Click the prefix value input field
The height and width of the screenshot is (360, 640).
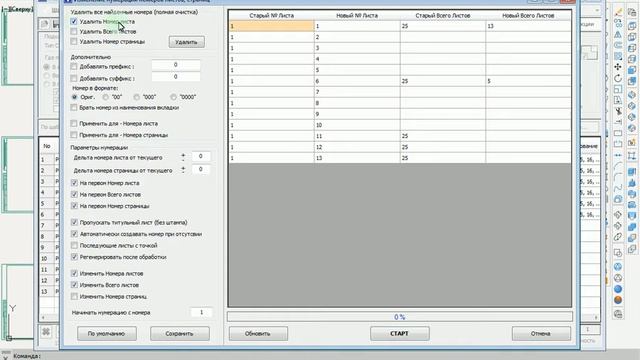pyautogui.click(x=176, y=65)
